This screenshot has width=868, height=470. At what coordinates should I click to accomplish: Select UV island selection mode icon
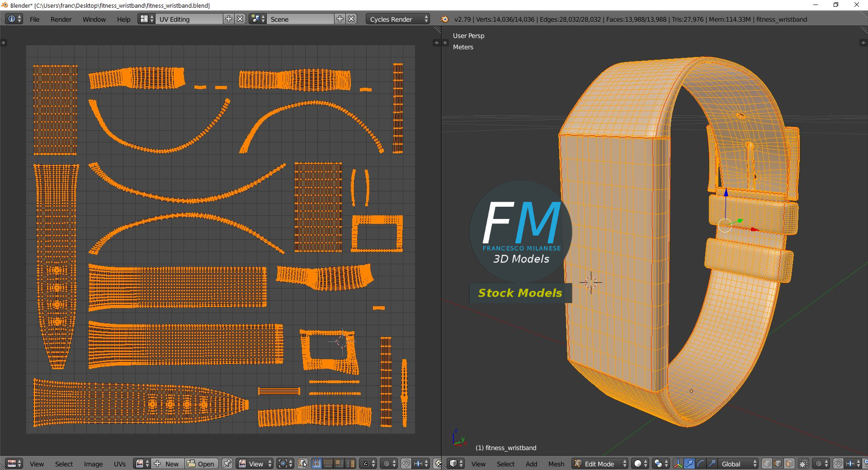pyautogui.click(x=350, y=464)
